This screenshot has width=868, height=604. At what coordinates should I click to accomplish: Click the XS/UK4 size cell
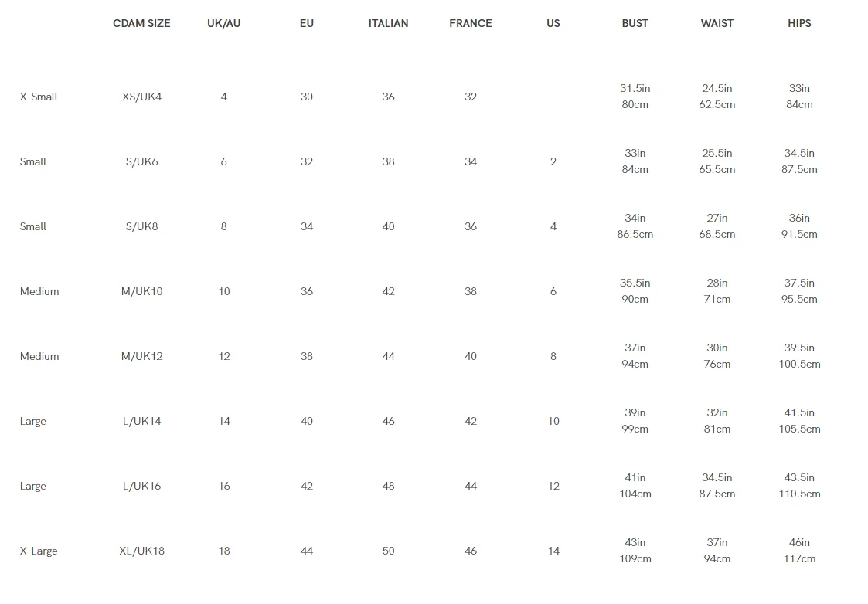[142, 97]
